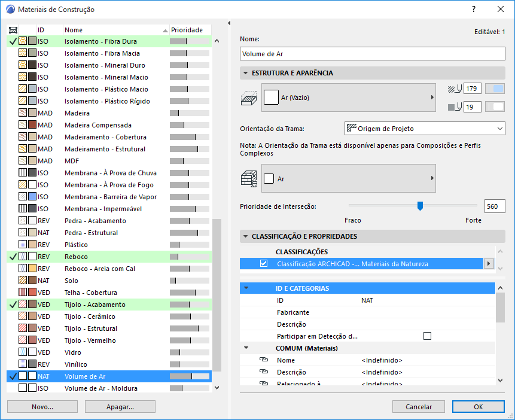Click fill icon of Membrana - Impermeável row

click(x=23, y=209)
